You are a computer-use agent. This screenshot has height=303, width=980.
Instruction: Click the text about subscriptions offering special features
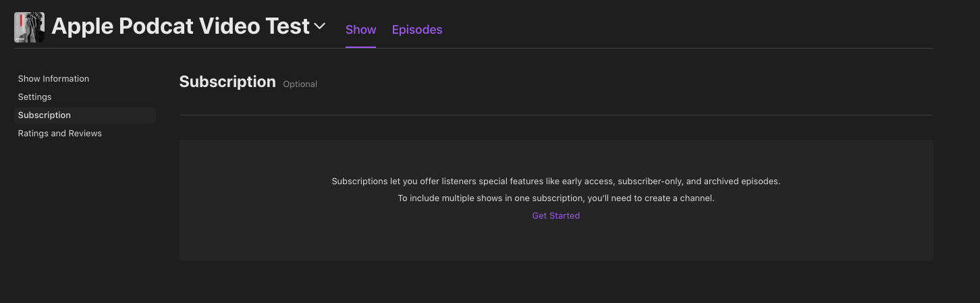(x=556, y=182)
